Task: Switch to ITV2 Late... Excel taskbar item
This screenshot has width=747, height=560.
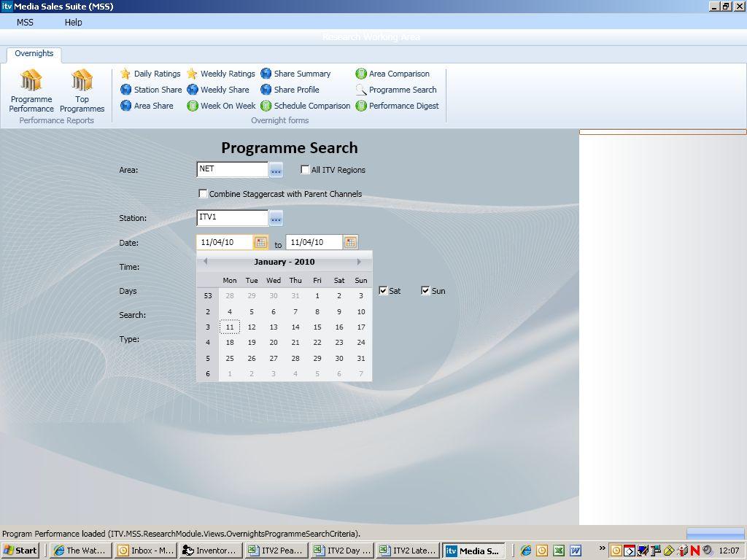Action: (x=407, y=551)
